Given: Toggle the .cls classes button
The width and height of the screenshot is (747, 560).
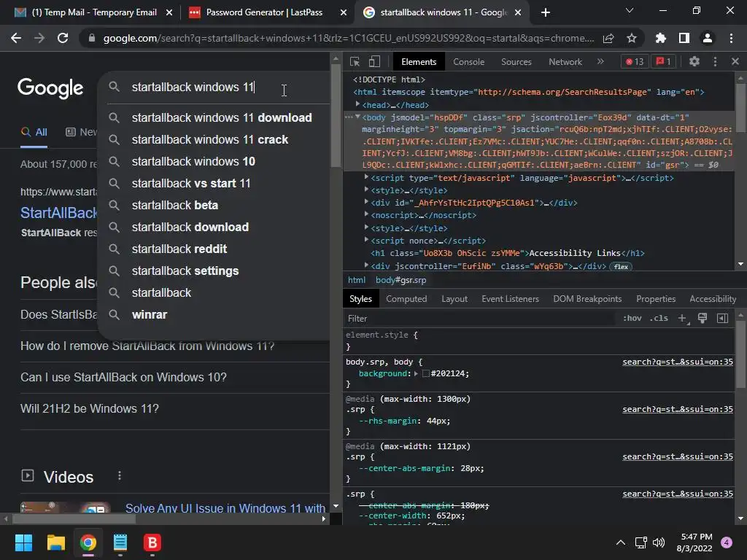Looking at the screenshot, I should [659, 318].
